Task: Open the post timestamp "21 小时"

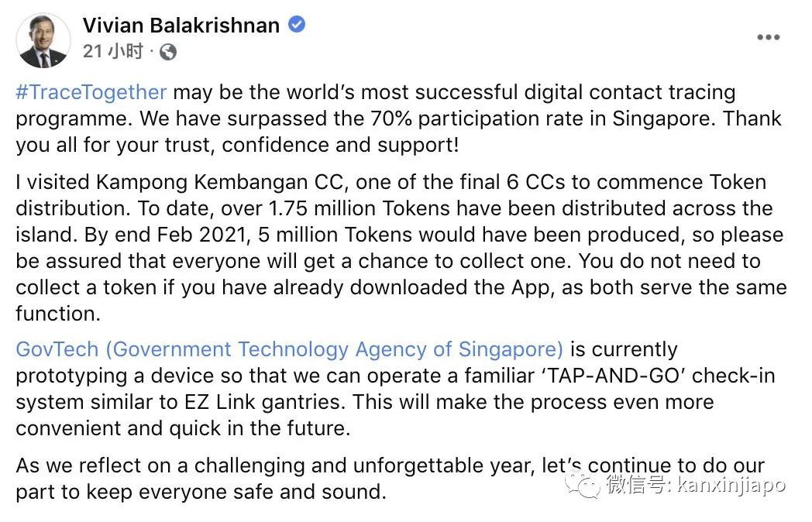Action: (x=113, y=52)
